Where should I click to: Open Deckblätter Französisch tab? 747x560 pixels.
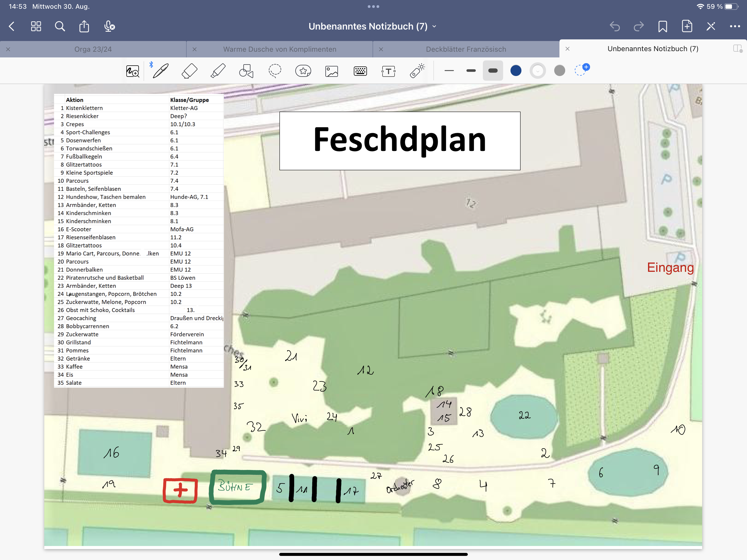click(x=466, y=49)
